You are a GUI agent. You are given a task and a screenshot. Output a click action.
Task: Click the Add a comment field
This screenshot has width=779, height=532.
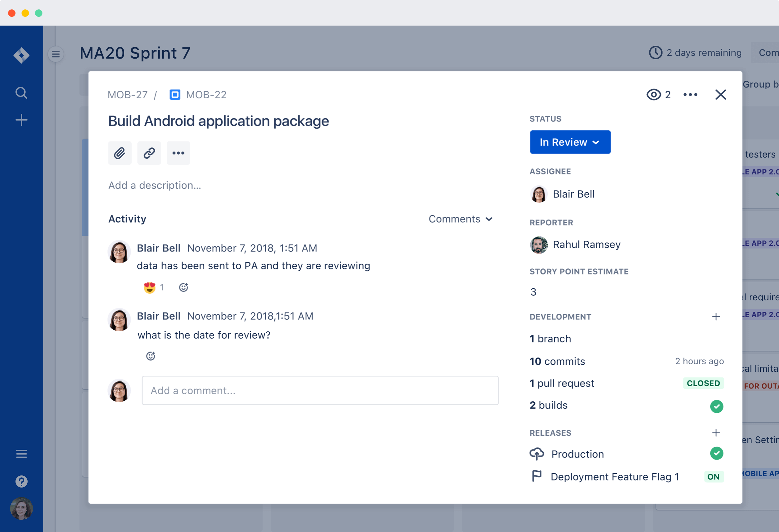pyautogui.click(x=320, y=391)
